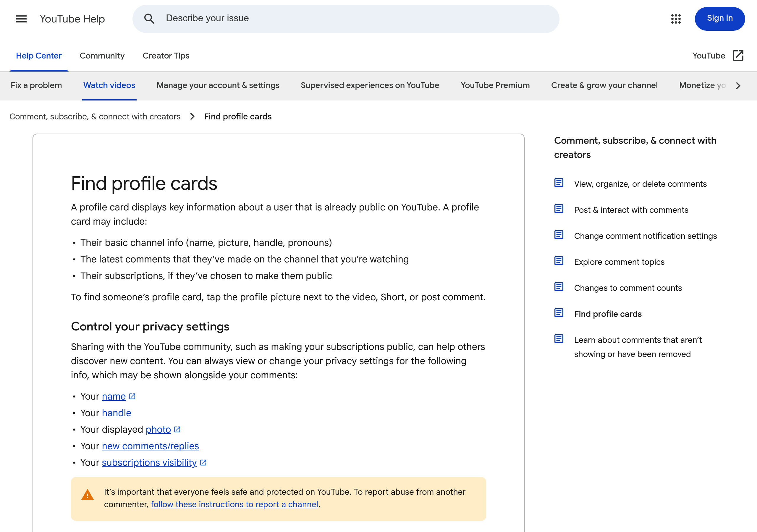Open the name link
The width and height of the screenshot is (757, 532).
coord(114,397)
